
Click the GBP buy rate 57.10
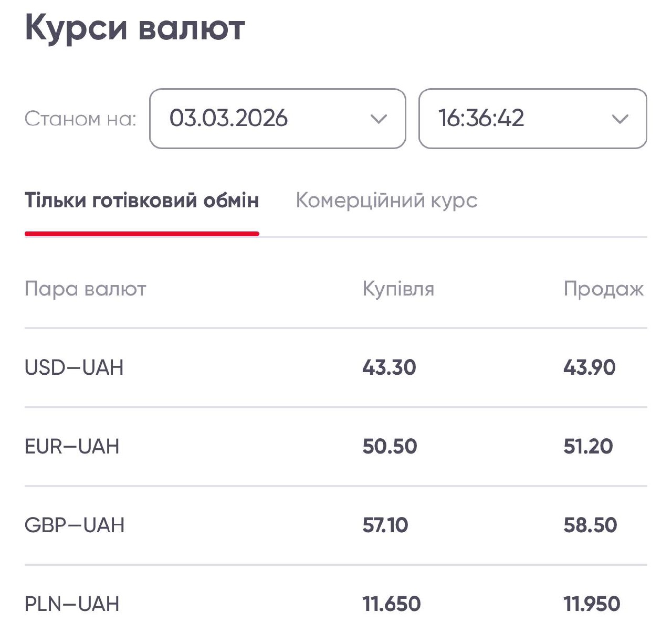(x=385, y=525)
